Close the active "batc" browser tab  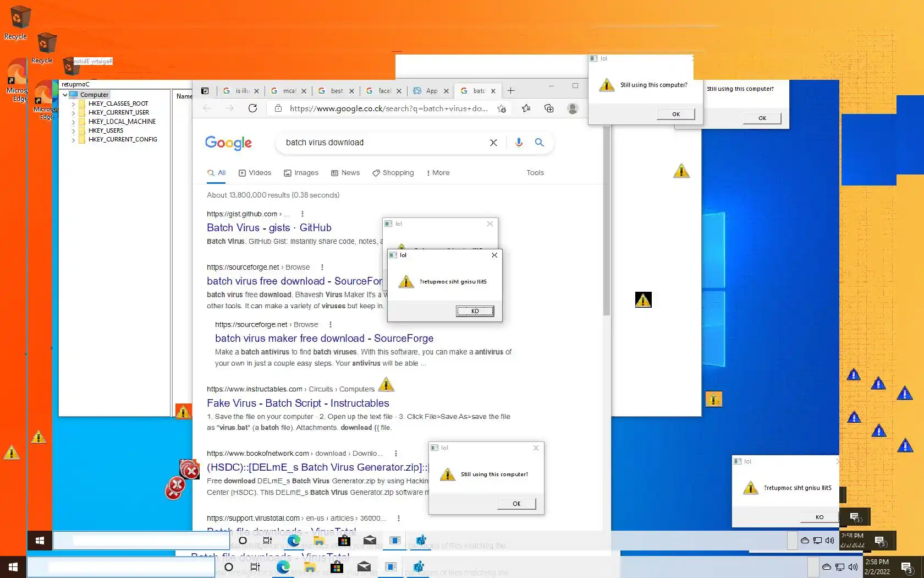tap(493, 91)
